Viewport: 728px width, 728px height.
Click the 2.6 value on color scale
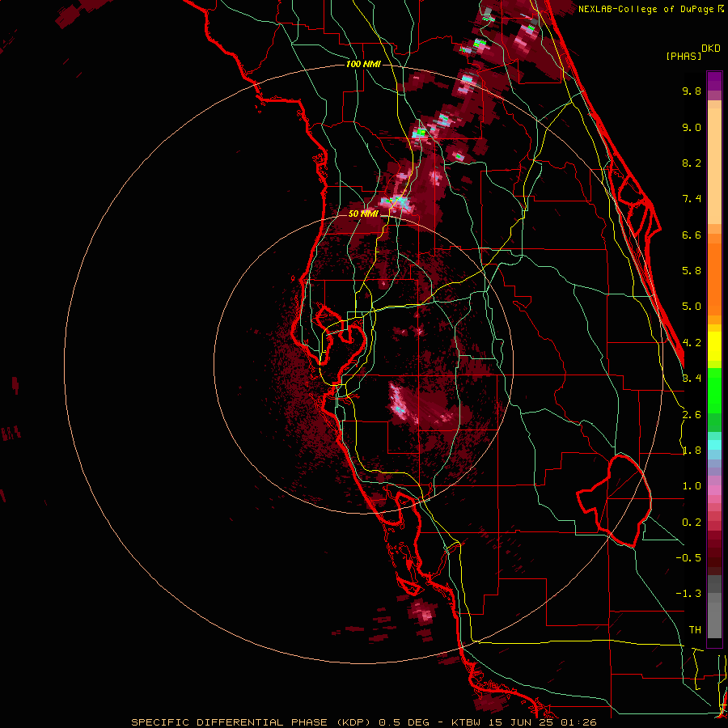tap(692, 415)
